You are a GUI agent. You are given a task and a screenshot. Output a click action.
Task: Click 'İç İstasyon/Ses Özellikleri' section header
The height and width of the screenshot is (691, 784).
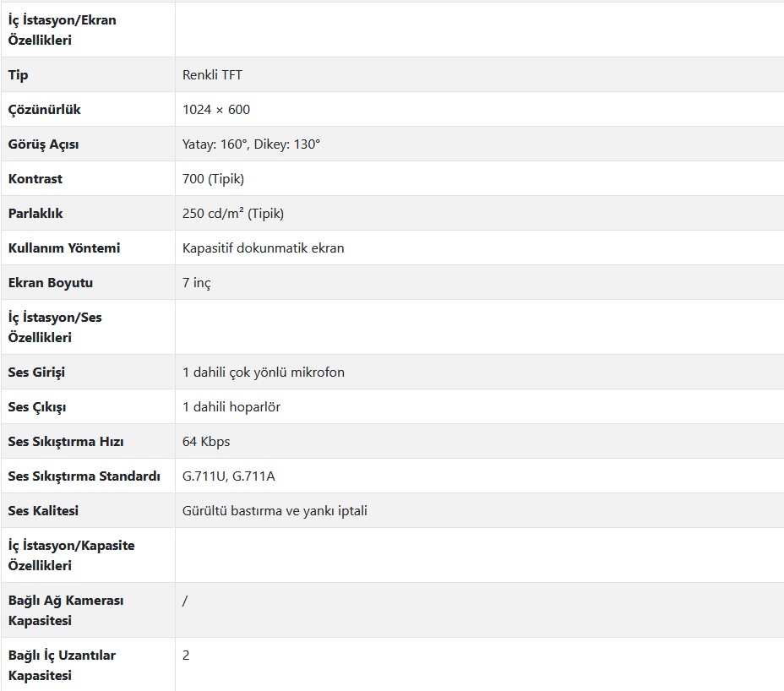[55, 327]
